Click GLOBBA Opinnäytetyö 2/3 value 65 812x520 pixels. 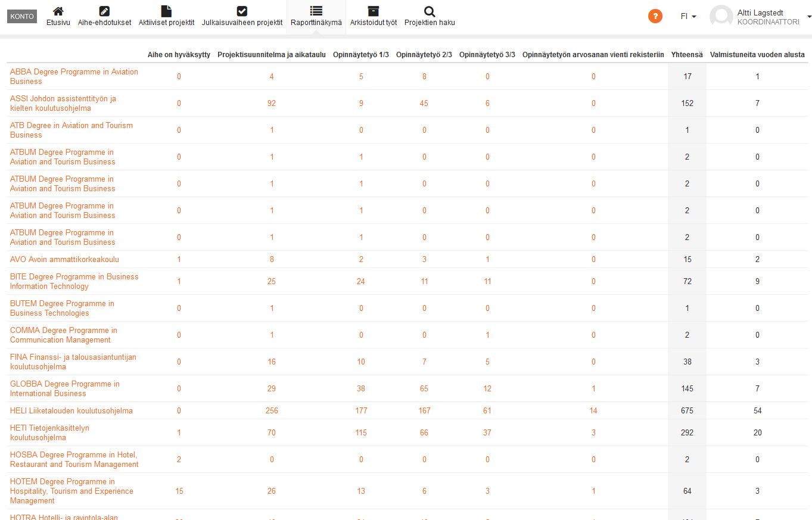coord(424,388)
